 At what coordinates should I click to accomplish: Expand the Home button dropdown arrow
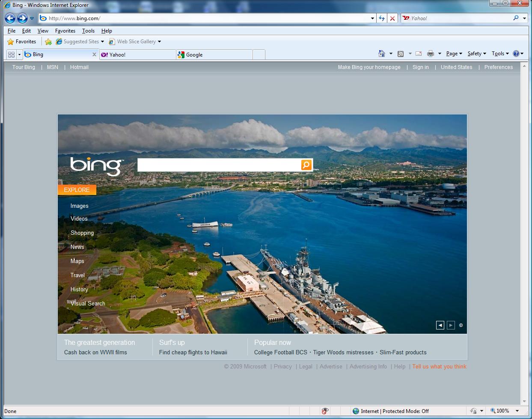[x=391, y=54]
